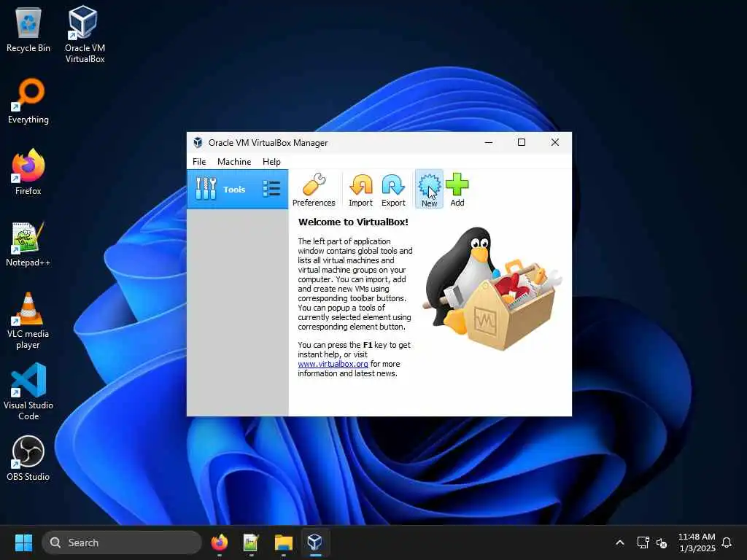747x560 pixels.
Task: Select the VLC media player shortcut
Action: pos(28,321)
